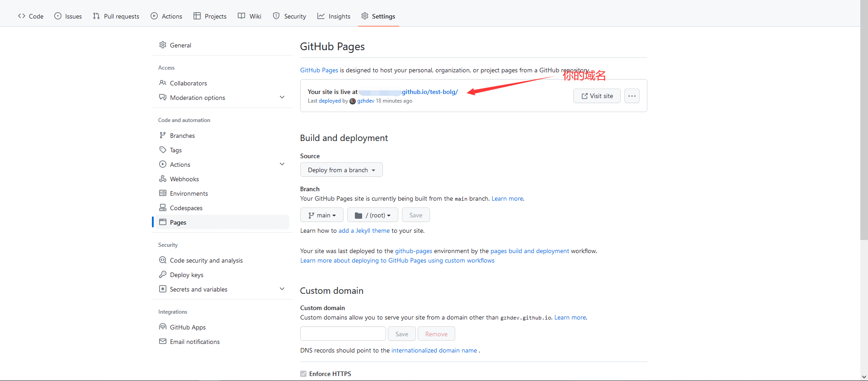Click the Branches icon in sidebar
This screenshot has width=868, height=381.
[x=163, y=136]
